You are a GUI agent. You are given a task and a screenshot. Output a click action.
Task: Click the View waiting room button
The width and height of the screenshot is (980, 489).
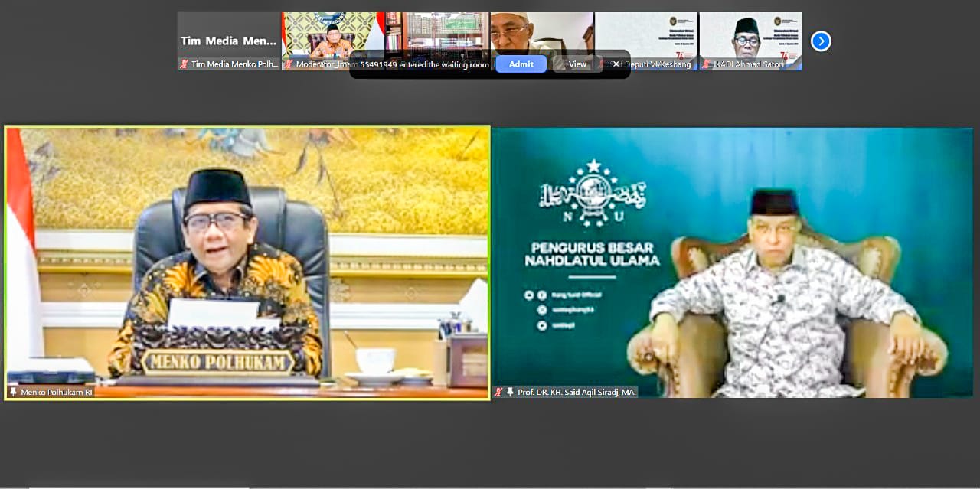coord(577,64)
